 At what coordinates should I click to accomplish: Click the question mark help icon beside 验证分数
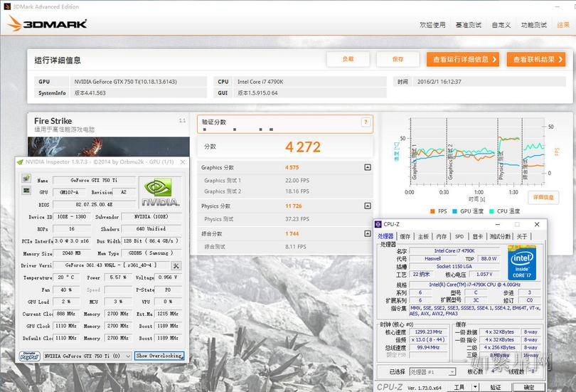pos(366,122)
